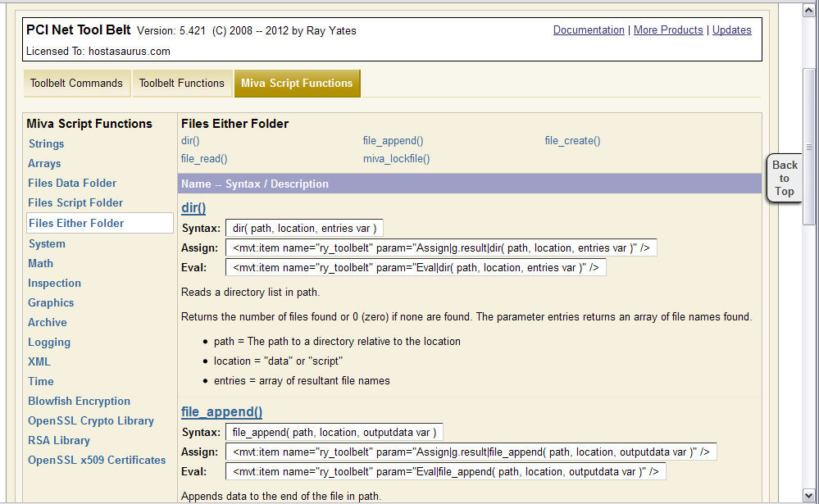Open the XML category in sidebar
Screen dimensions: 819x504
pyautogui.click(x=39, y=361)
